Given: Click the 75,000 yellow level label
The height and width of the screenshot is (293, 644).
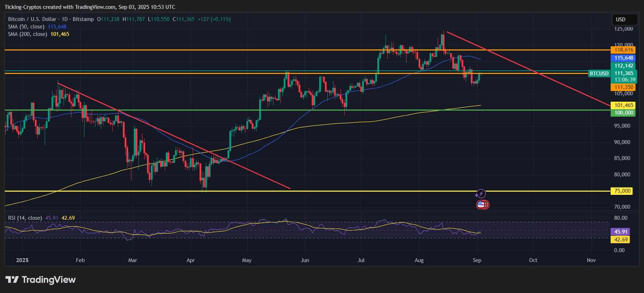Looking at the screenshot, I should pos(622,191).
